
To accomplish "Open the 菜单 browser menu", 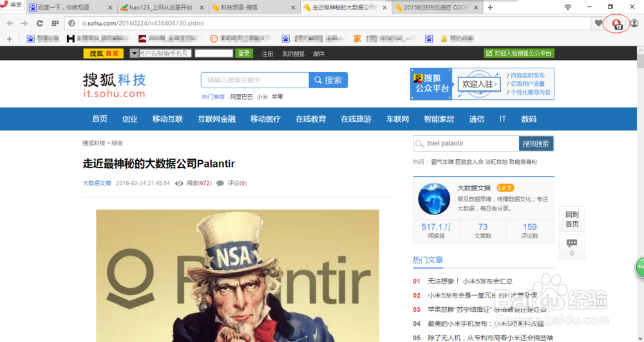I will click(x=12, y=5).
